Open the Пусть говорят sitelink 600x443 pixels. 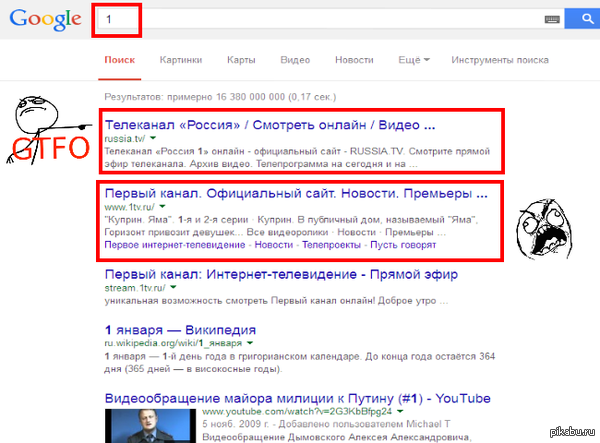[x=403, y=245]
